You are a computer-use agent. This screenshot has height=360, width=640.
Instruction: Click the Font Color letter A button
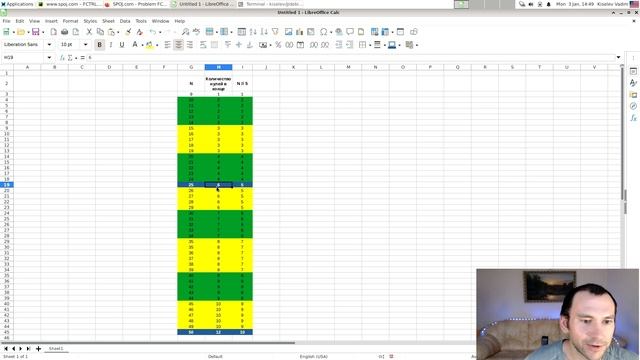coord(135,44)
